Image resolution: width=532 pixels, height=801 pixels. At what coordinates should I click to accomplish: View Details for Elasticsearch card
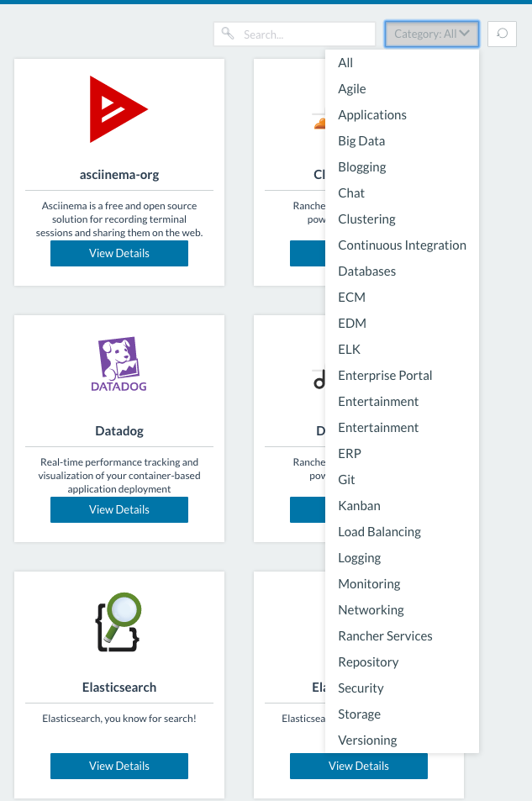119,766
